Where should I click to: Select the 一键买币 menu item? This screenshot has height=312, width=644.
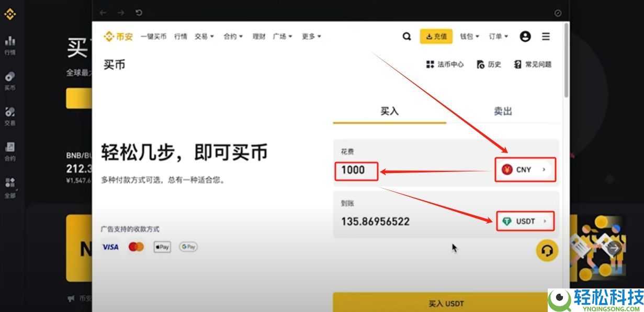[153, 37]
